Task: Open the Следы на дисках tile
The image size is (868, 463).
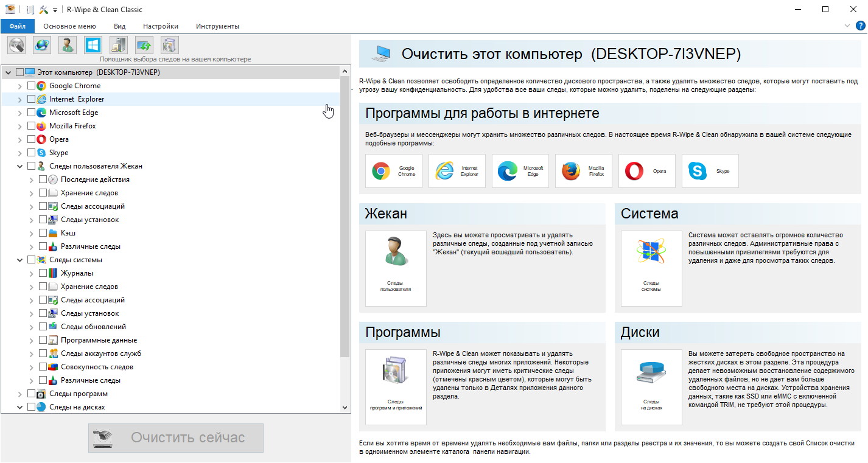Action: click(x=651, y=387)
